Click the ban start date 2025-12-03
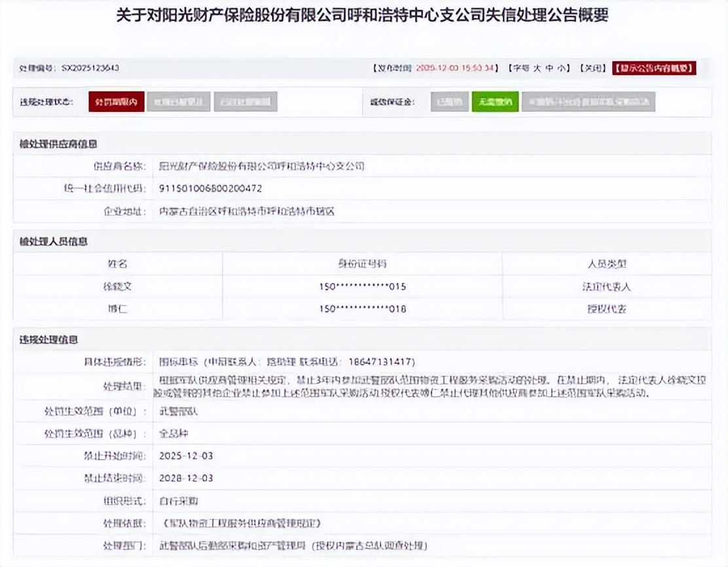 click(187, 456)
